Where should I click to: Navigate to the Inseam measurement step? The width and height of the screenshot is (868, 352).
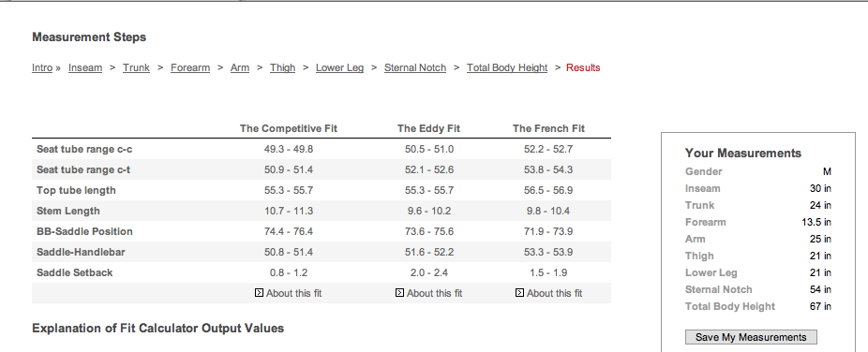click(x=85, y=68)
